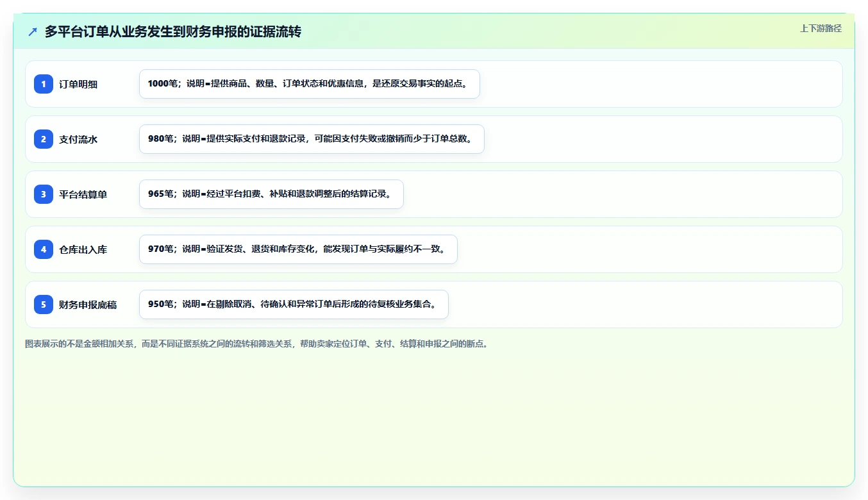Click the 980笔 description box

coord(312,139)
